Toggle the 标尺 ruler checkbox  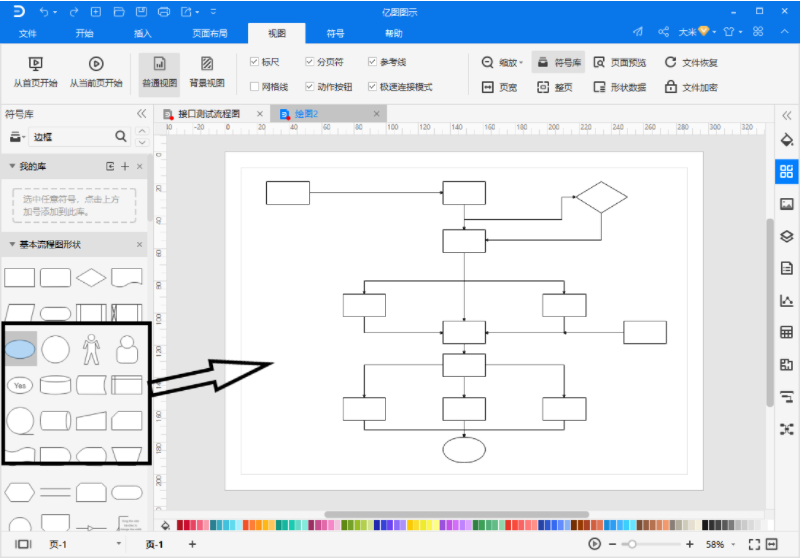(254, 62)
